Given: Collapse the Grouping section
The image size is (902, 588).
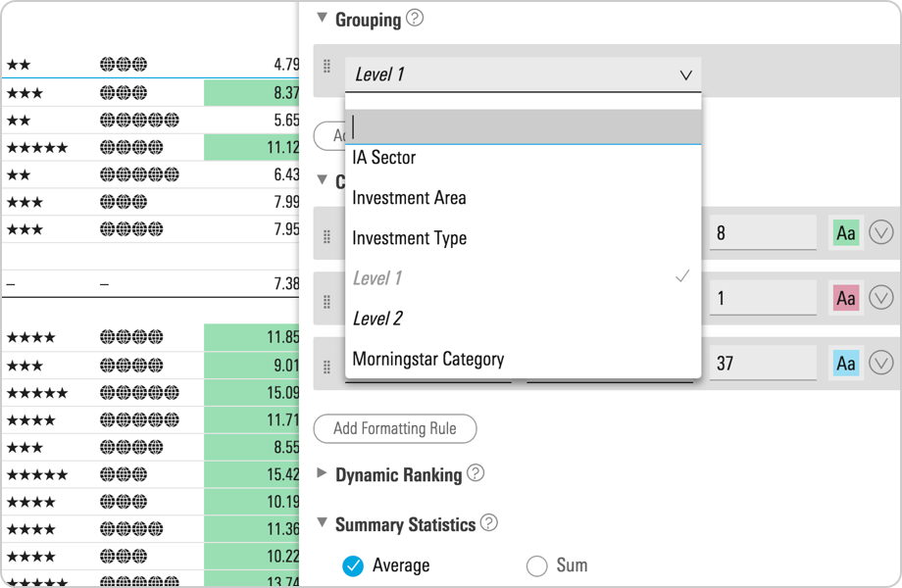Looking at the screenshot, I should click(x=322, y=19).
